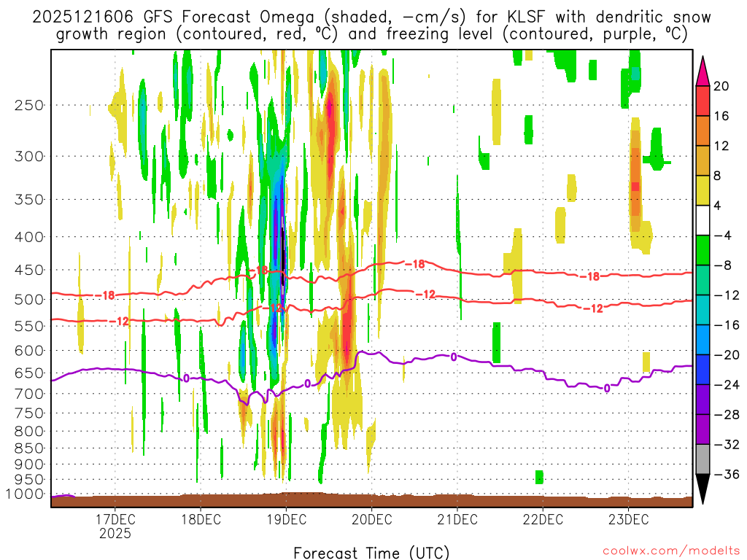
Task: Click the 21DEC date label
Action: [457, 519]
